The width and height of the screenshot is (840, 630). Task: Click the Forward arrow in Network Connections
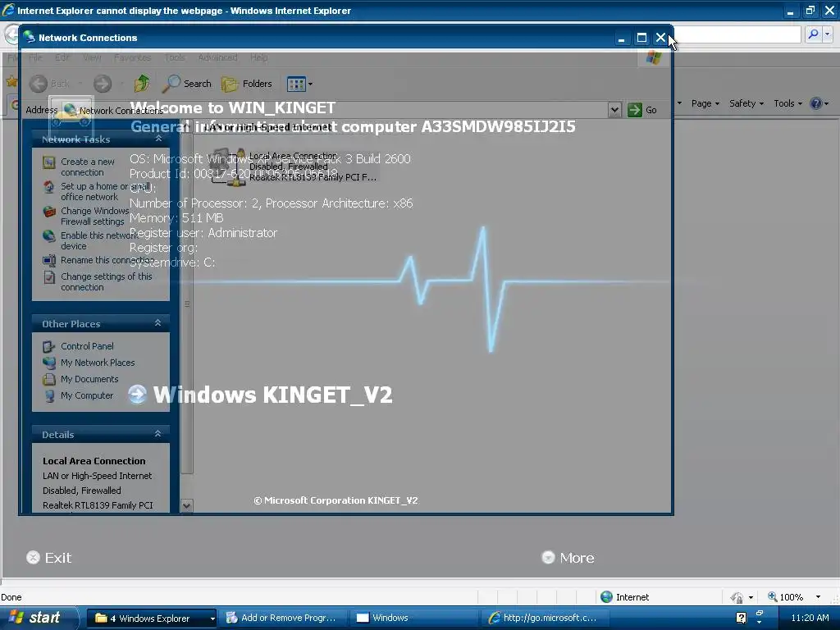point(103,84)
